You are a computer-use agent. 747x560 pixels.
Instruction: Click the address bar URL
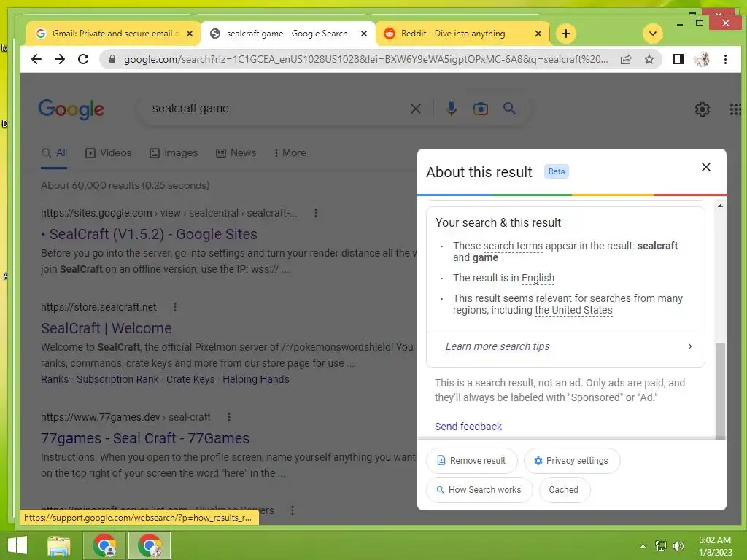[x=366, y=60]
